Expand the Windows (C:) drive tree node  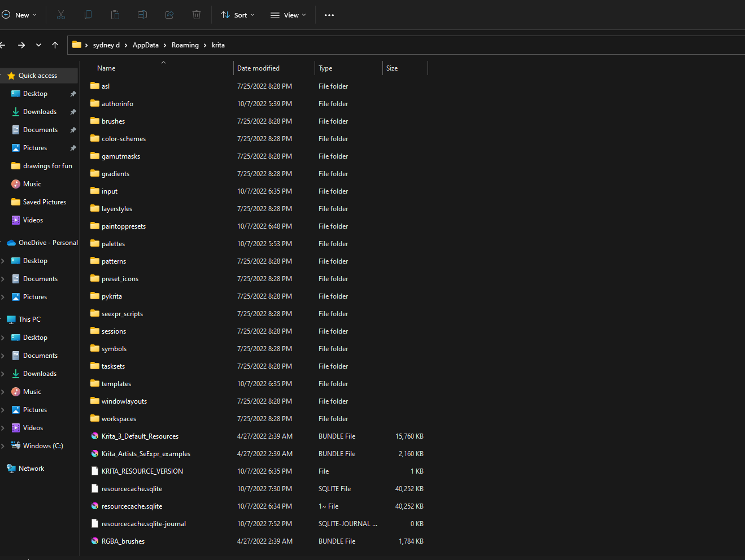tap(3, 446)
